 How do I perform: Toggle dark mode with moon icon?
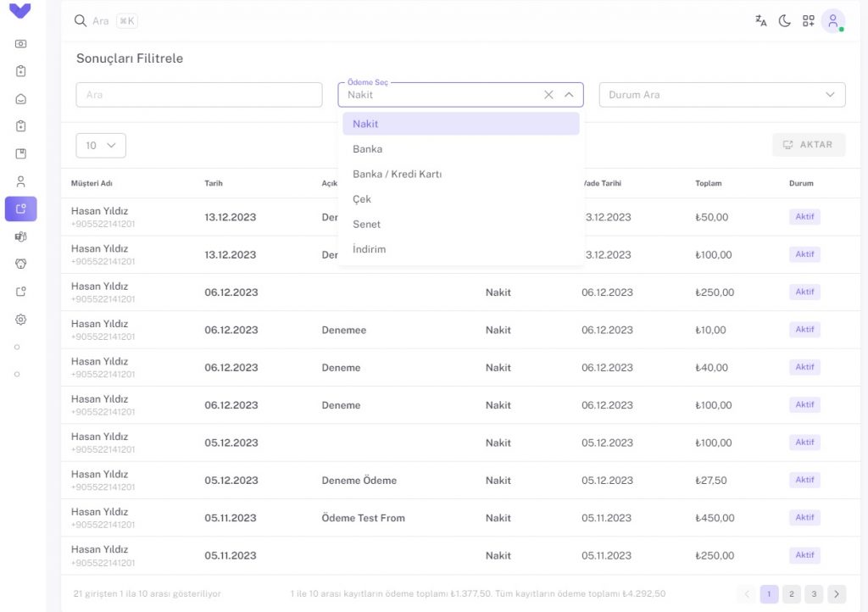click(x=784, y=21)
